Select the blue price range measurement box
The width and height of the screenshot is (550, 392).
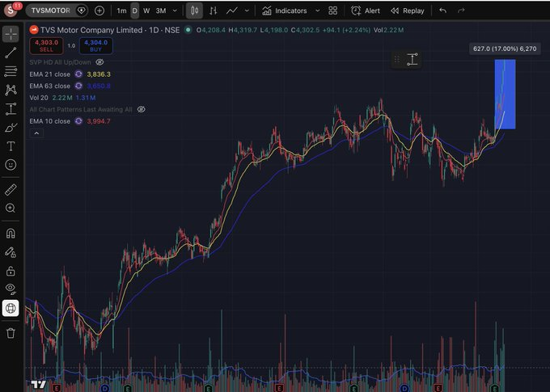[x=505, y=94]
